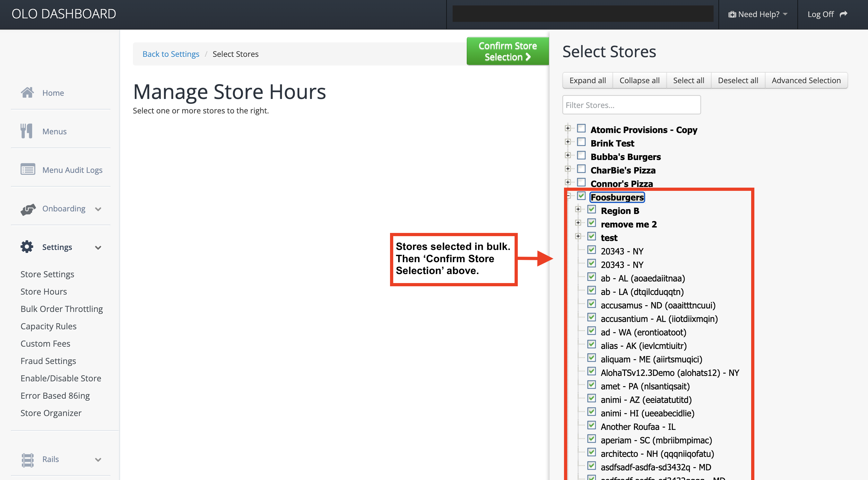Open Enable/Disable Store in sidebar

pyautogui.click(x=61, y=378)
